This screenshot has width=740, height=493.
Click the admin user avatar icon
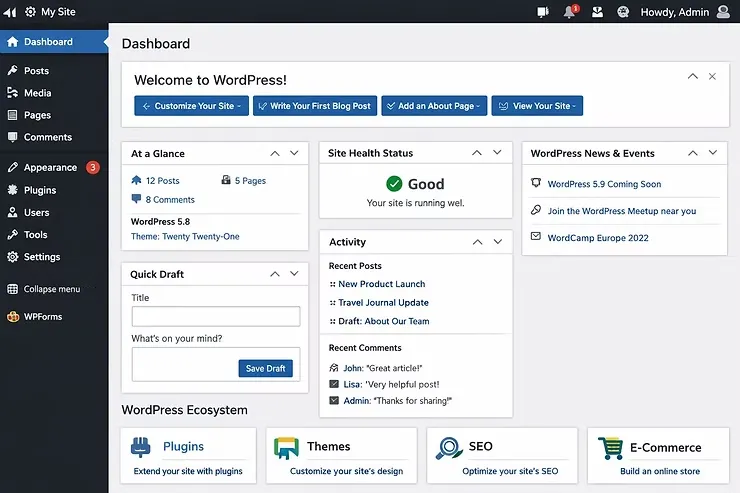pyautogui.click(x=723, y=12)
